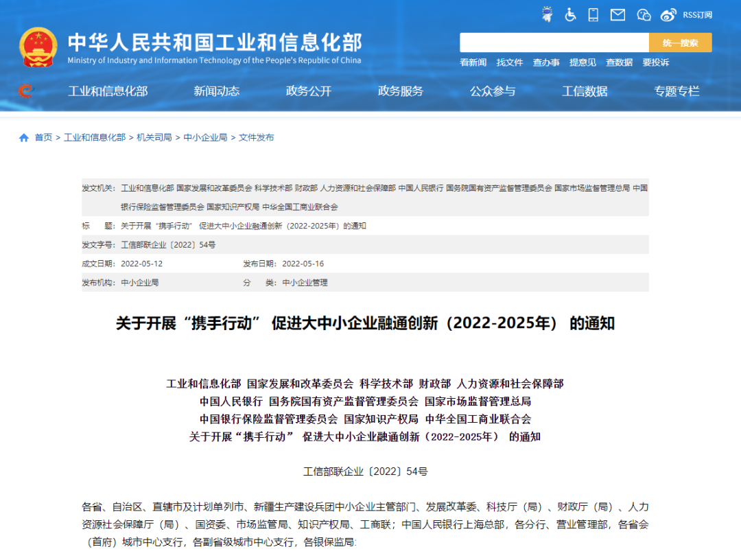Click 机关司局 breadcrumb link

coord(154,137)
